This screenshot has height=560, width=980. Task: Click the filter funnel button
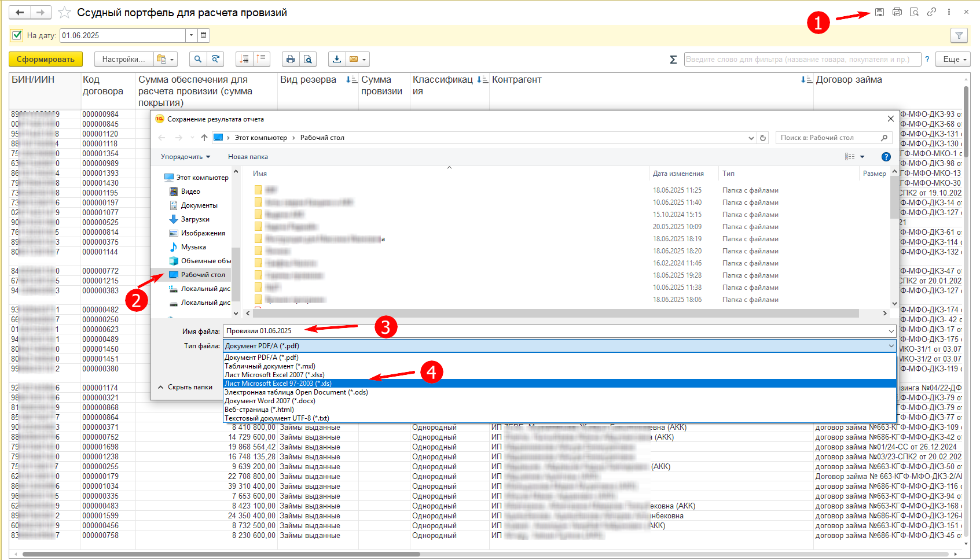(959, 35)
